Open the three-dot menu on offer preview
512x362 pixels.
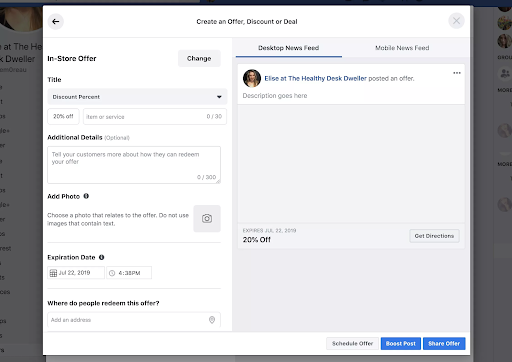tap(457, 73)
